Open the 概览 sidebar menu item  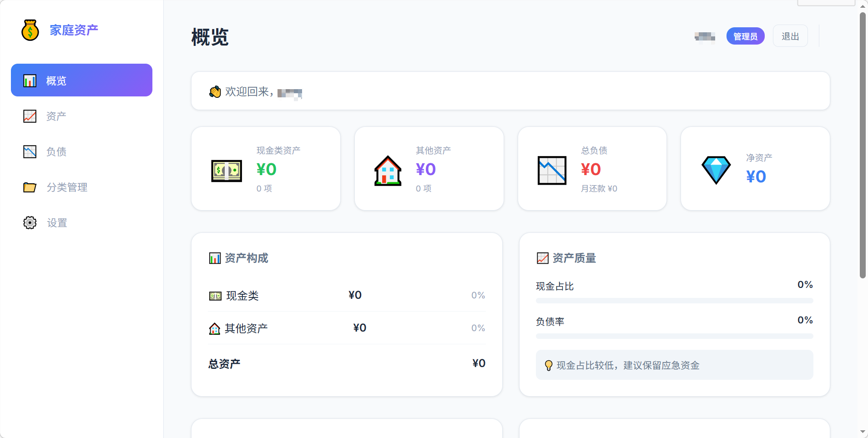(81, 80)
